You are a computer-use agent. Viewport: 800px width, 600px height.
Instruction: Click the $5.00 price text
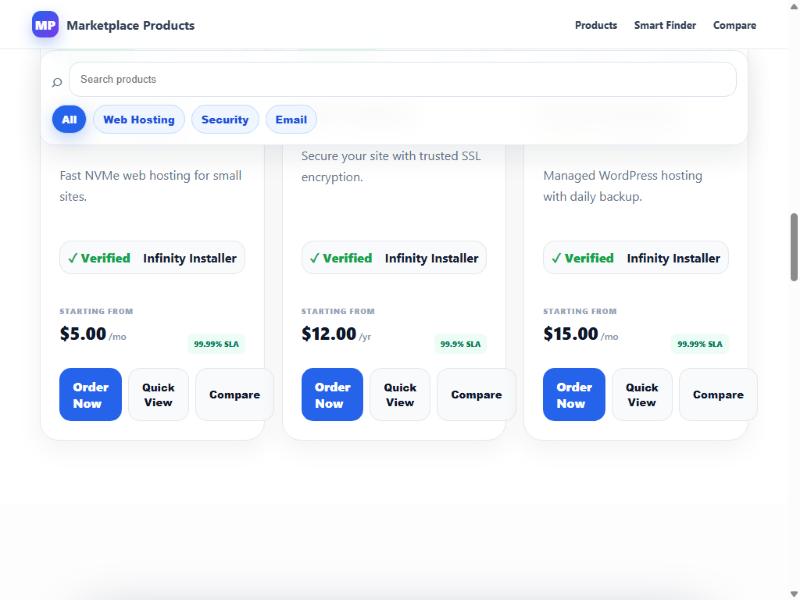(x=83, y=334)
